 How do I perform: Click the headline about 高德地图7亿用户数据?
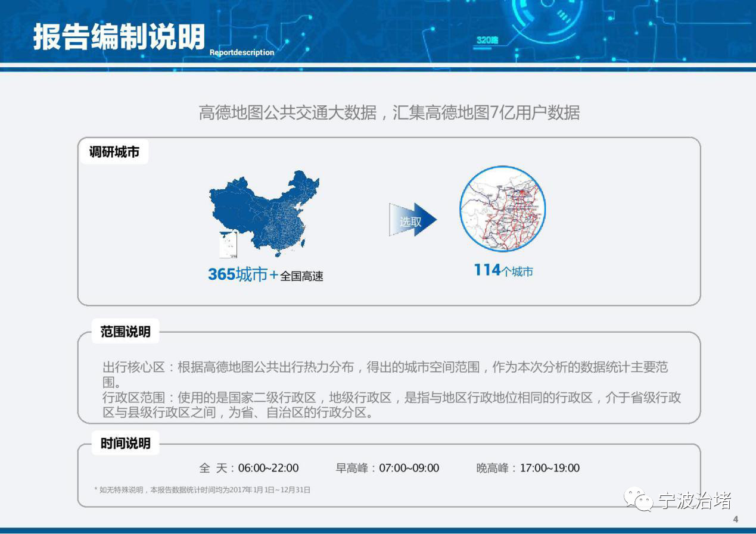point(389,112)
